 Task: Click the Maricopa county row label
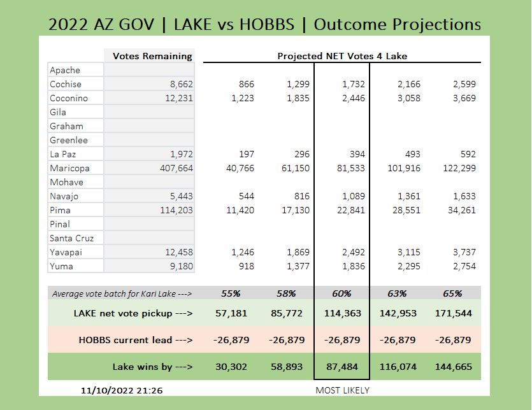(69, 168)
